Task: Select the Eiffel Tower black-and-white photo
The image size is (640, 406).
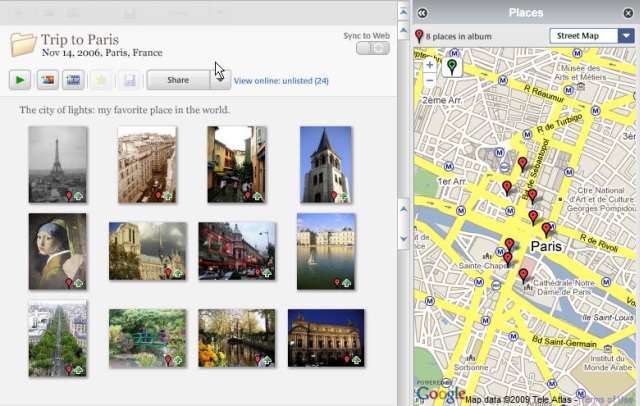Action: [x=57, y=164]
